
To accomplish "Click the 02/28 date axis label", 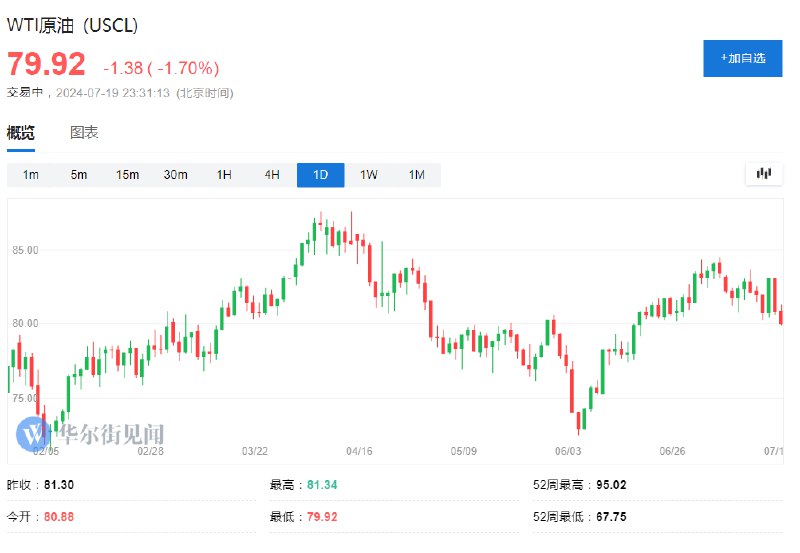I will tap(151, 451).
